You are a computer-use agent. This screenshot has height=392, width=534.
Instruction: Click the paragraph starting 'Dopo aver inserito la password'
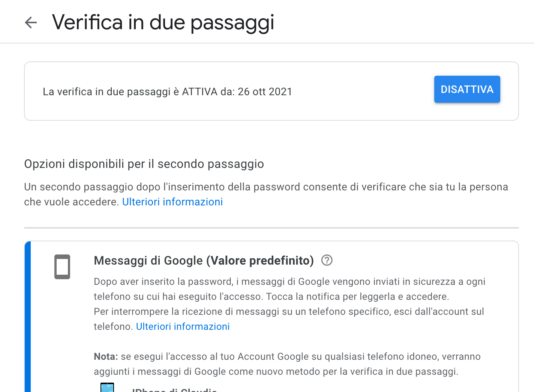pyautogui.click(x=289, y=289)
